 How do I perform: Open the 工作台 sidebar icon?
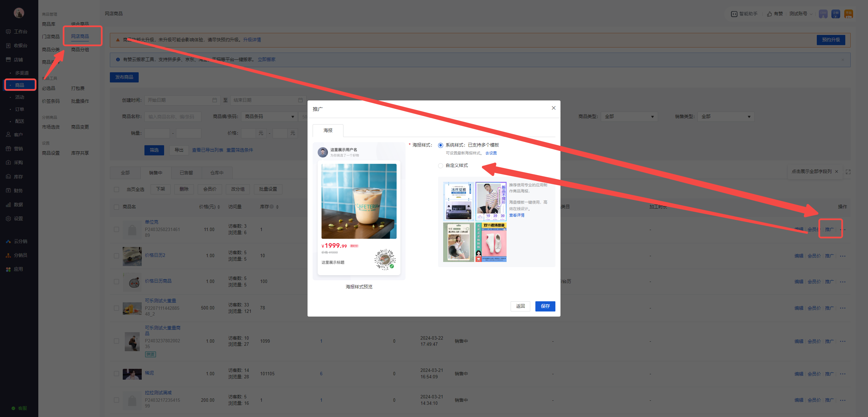(x=8, y=32)
